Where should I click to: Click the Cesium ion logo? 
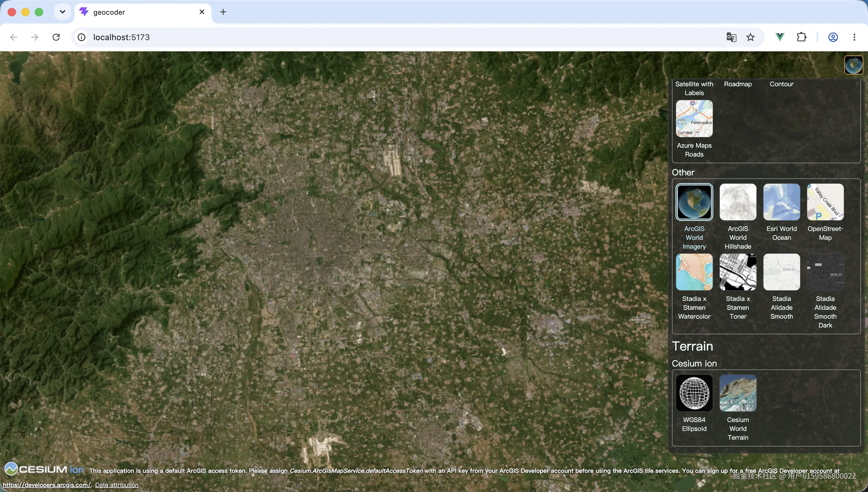pyautogui.click(x=44, y=469)
